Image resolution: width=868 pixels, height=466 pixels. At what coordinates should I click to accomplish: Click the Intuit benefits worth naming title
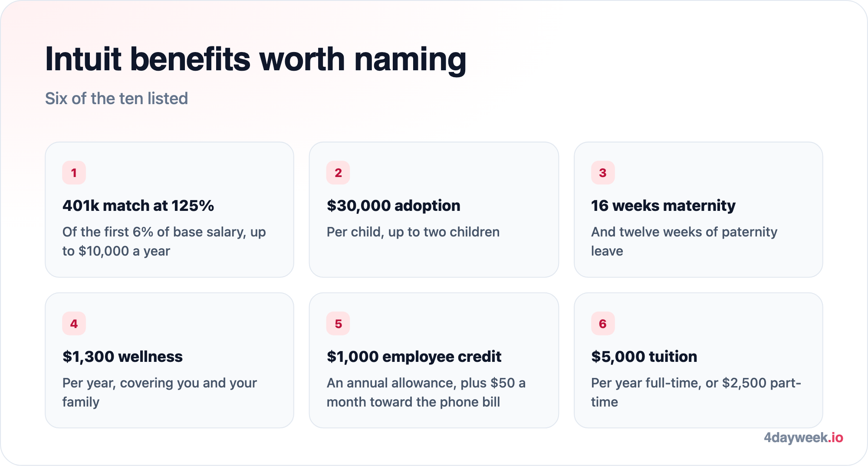[x=256, y=59]
